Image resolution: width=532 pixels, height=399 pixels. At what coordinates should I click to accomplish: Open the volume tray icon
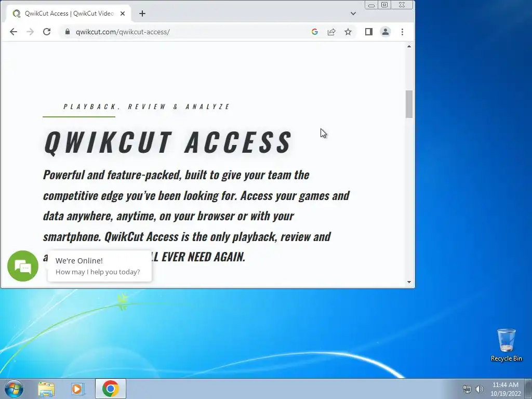tap(480, 389)
